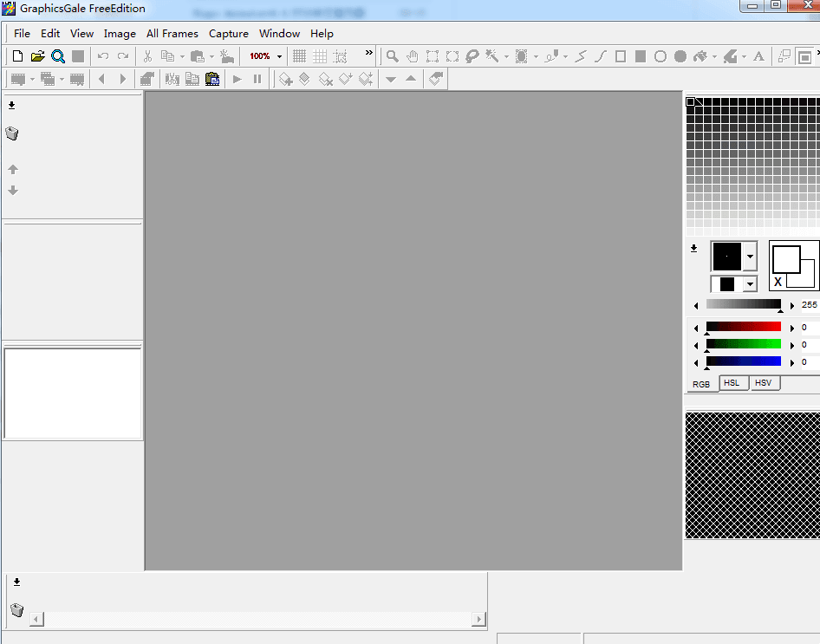Open the Magic Wand options dropdown
This screenshot has width=820, height=644.
pyautogui.click(x=506, y=56)
